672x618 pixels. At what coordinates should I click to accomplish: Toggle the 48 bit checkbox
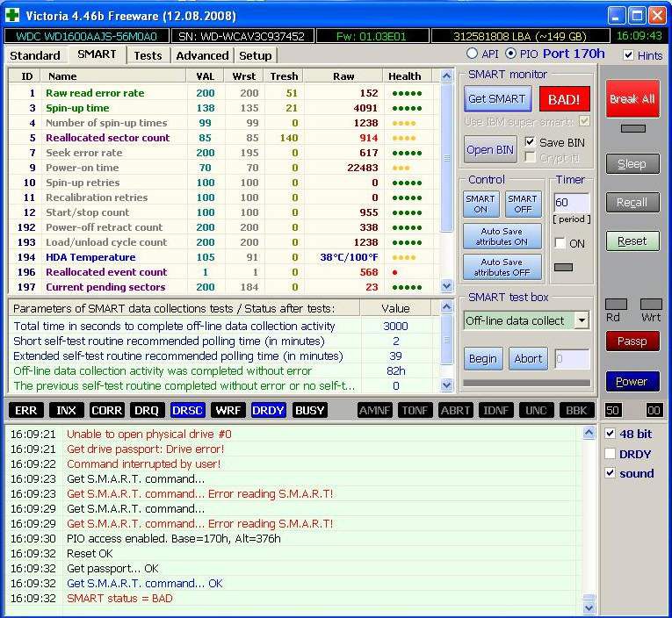coord(610,434)
